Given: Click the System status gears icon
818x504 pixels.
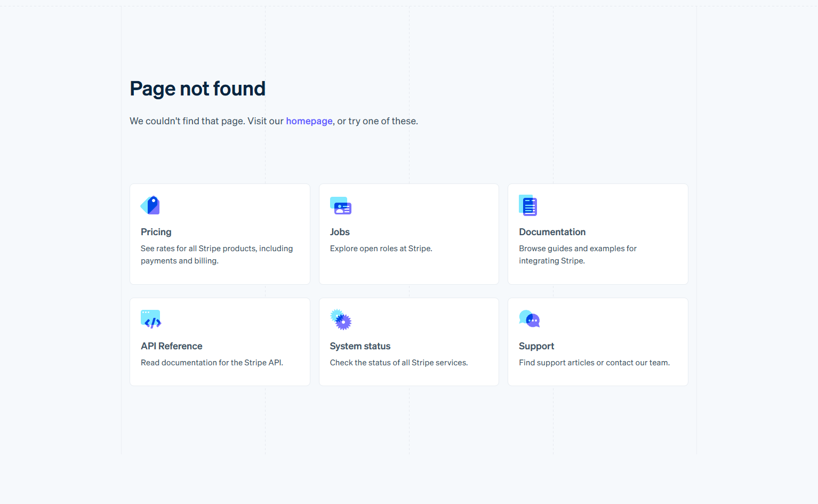Looking at the screenshot, I should pyautogui.click(x=341, y=319).
